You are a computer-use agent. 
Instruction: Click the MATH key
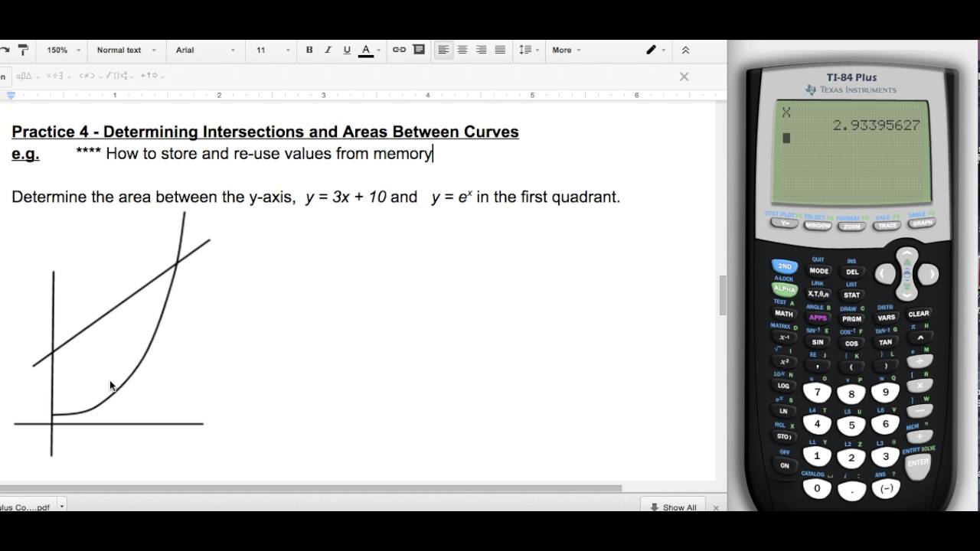coord(784,313)
